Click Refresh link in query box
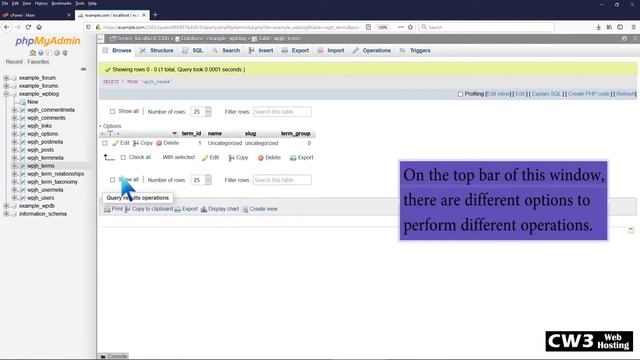The width and height of the screenshot is (640, 360). (x=625, y=94)
